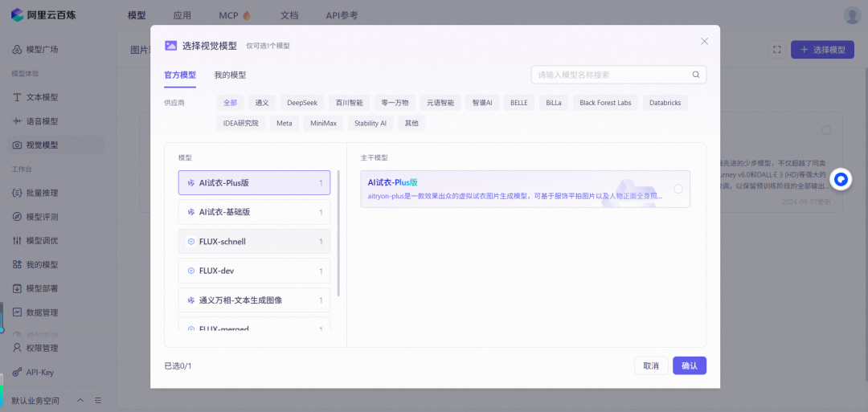868x412 pixels.
Task: Filter suppliers by 元语智能
Action: pos(440,103)
